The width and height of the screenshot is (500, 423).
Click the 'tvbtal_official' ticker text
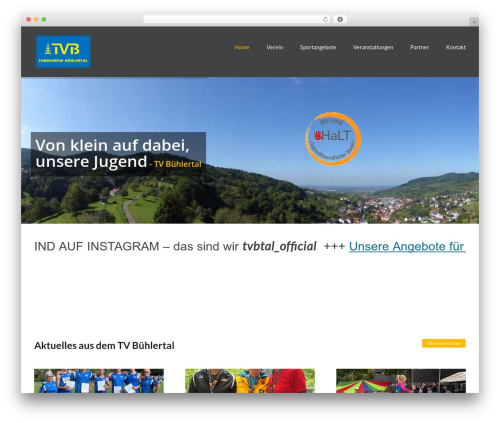279,246
